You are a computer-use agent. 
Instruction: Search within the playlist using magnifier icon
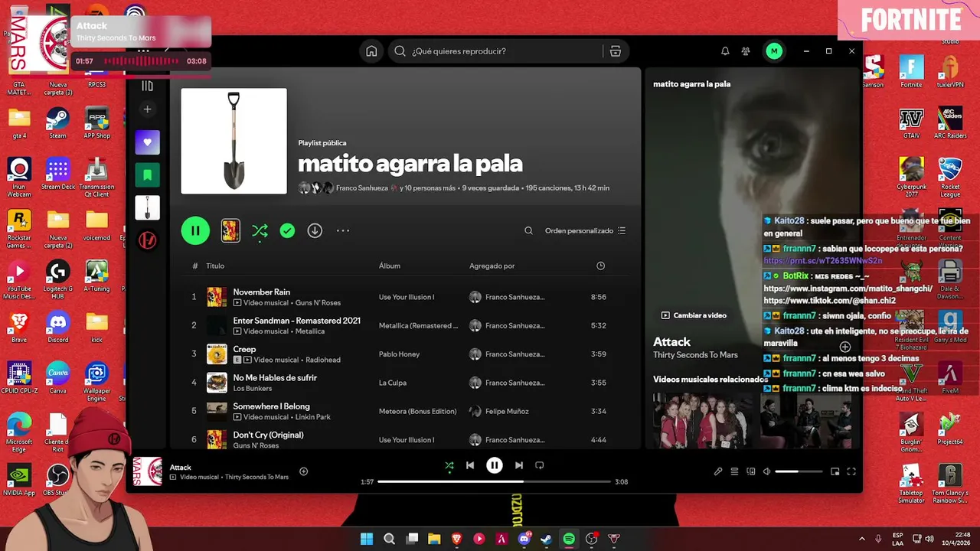click(x=528, y=230)
